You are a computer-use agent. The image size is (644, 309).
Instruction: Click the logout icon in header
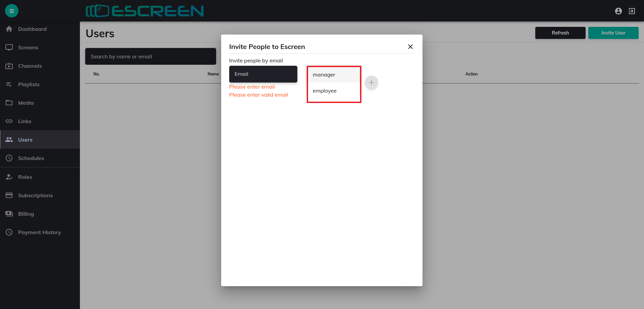(632, 11)
